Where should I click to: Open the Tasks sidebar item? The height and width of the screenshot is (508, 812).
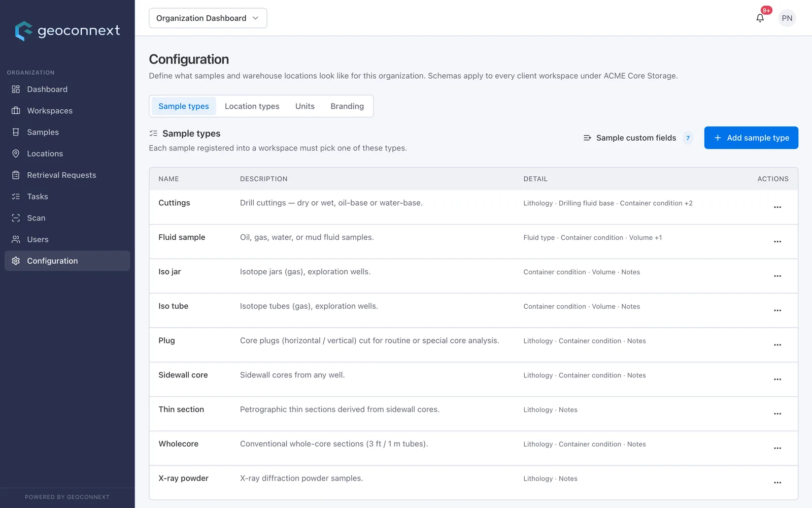coord(67,197)
